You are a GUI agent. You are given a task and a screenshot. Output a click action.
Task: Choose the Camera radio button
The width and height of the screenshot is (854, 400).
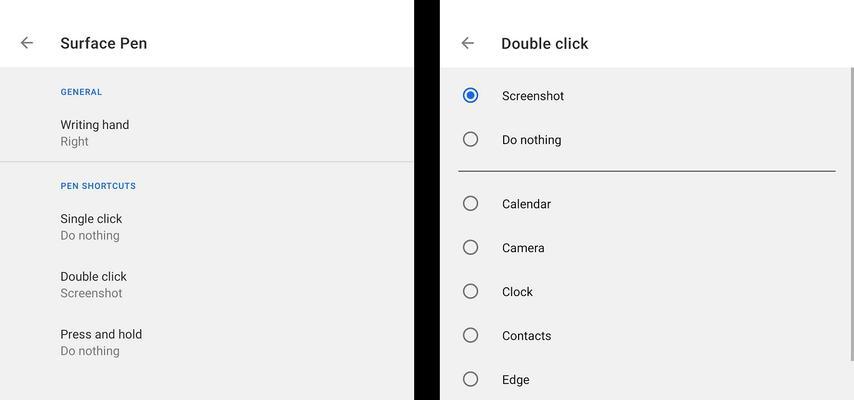click(x=471, y=247)
